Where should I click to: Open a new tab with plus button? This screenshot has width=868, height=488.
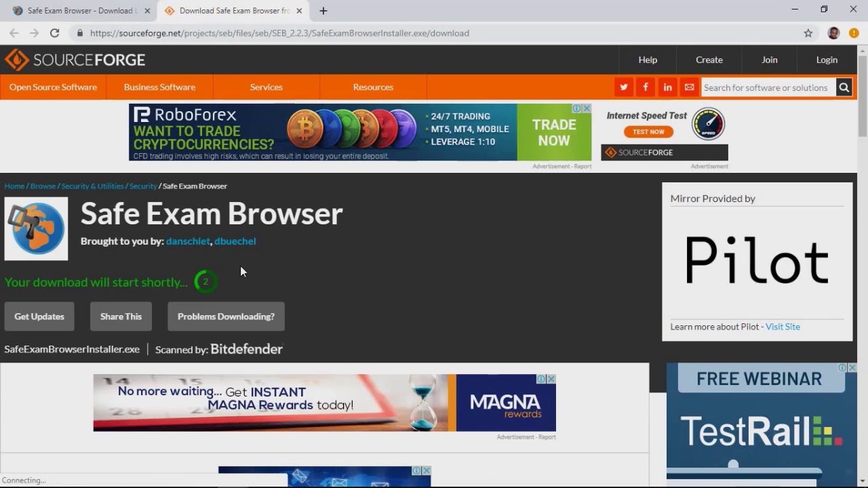coord(323,11)
